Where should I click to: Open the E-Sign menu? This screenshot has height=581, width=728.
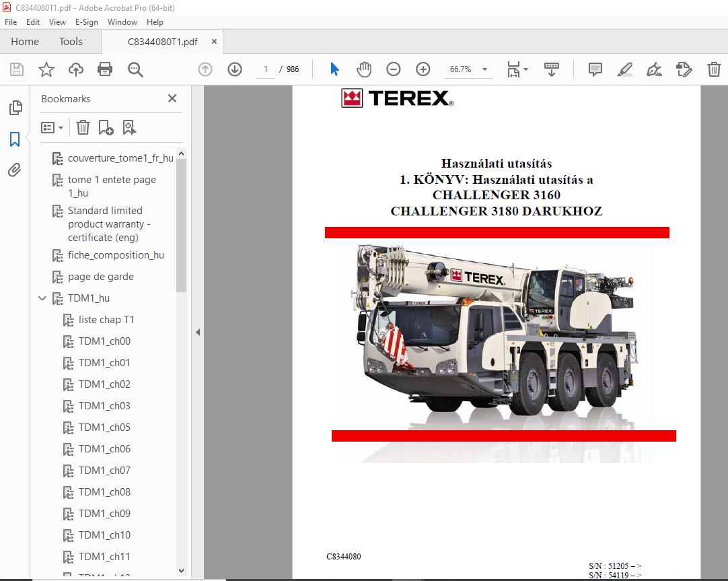[87, 22]
